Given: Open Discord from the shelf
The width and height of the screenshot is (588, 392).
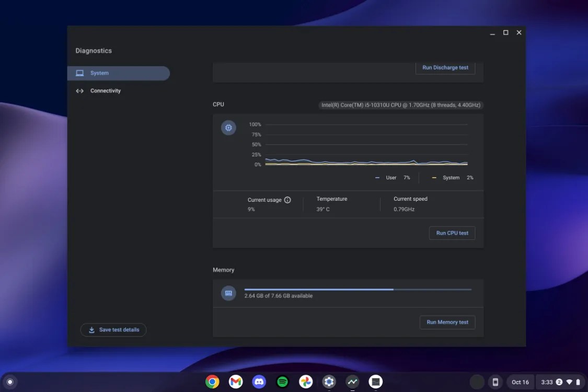Looking at the screenshot, I should pos(259,382).
